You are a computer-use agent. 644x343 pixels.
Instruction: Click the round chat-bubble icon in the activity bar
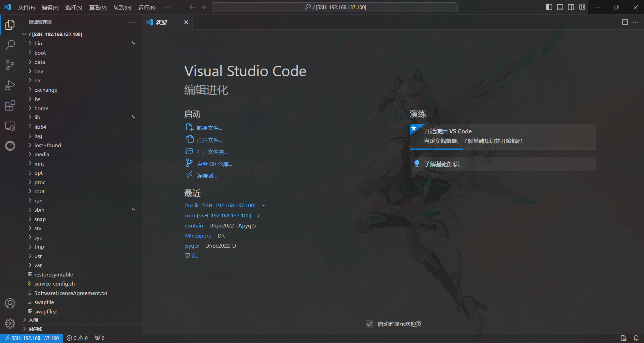click(x=10, y=146)
